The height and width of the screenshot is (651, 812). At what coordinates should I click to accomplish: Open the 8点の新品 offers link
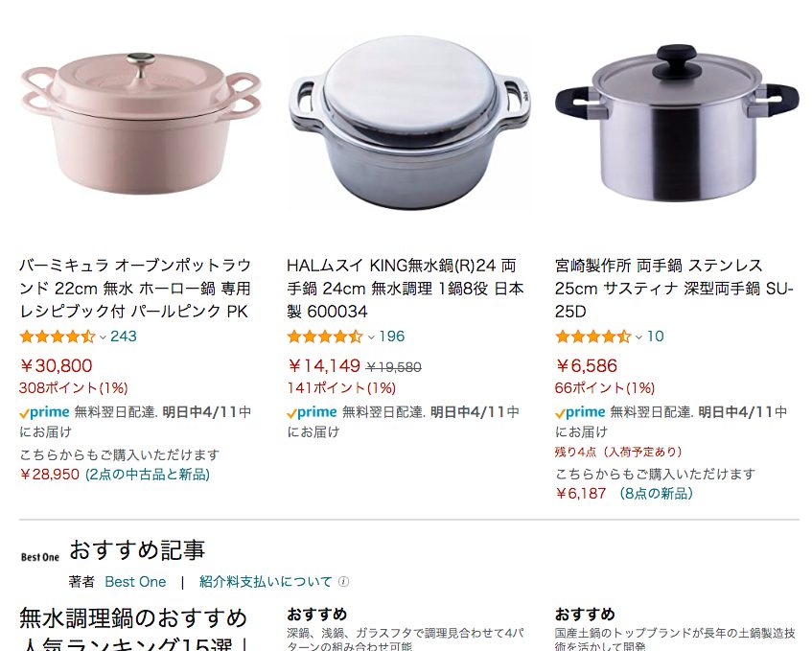tap(657, 494)
